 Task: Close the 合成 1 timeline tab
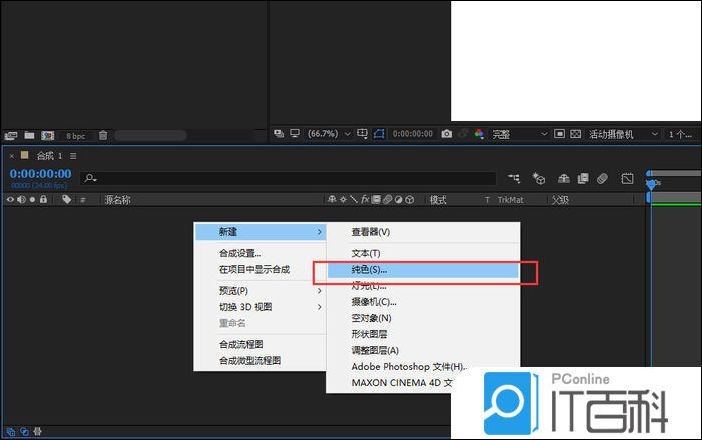[x=12, y=156]
